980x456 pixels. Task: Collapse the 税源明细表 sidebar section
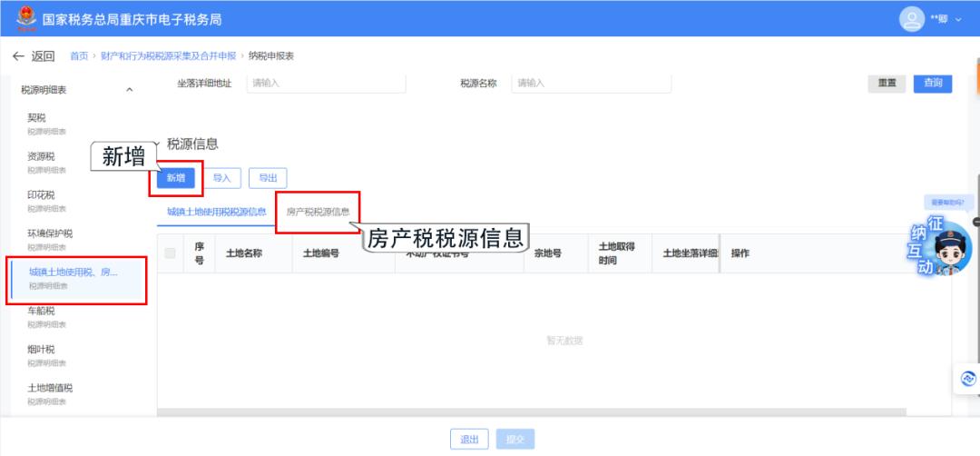click(129, 89)
